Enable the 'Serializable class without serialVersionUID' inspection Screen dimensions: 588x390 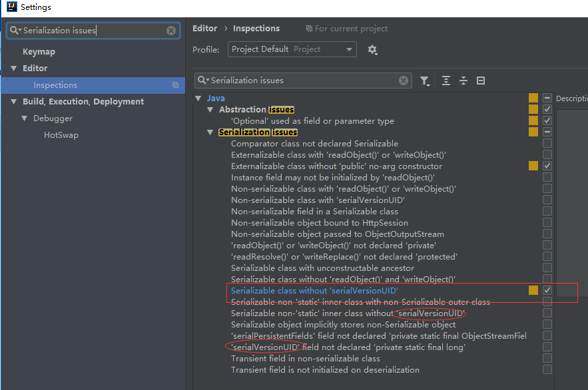(x=547, y=291)
